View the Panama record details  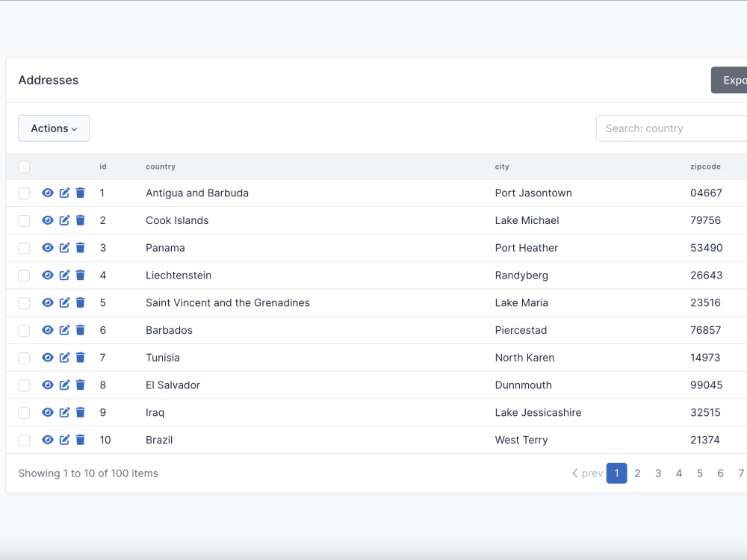tap(48, 248)
